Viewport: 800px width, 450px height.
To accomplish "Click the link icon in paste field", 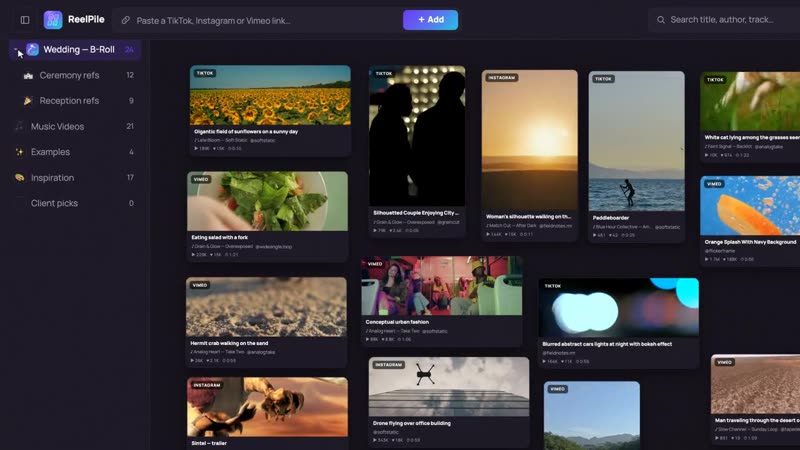I will click(x=126, y=20).
